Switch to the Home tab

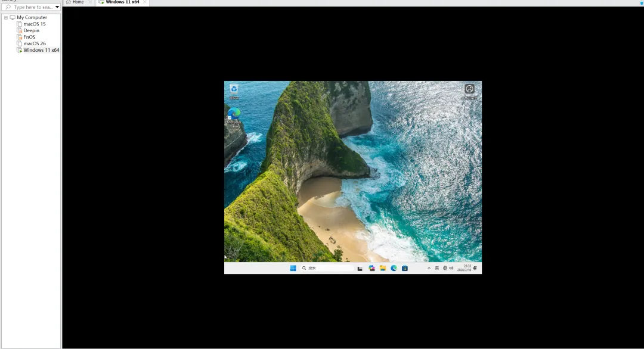(78, 2)
